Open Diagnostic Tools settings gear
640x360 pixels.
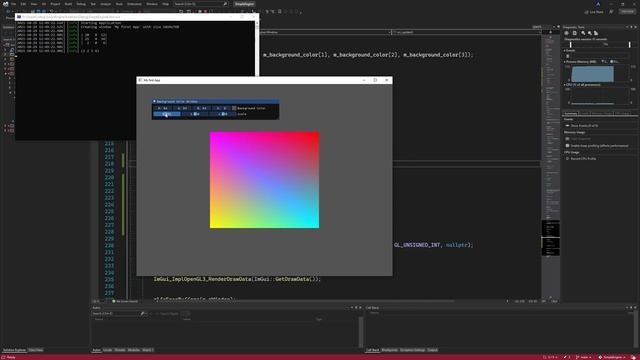[567, 33]
